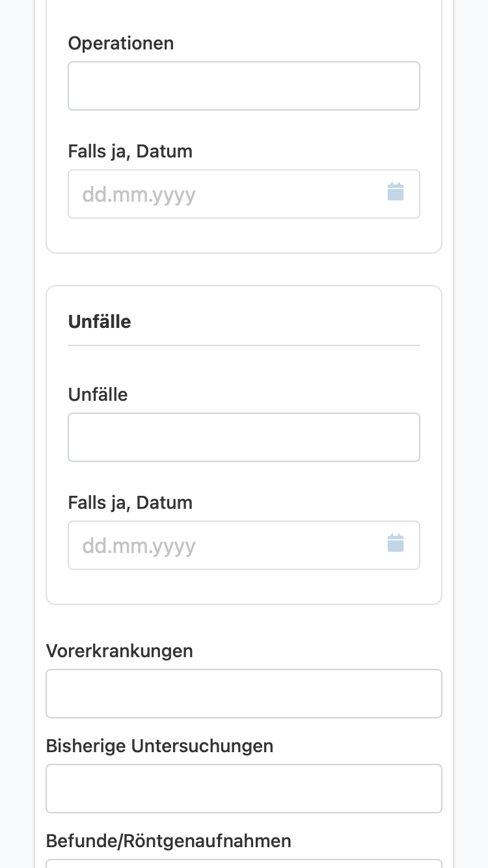Screen dimensions: 488x868
Task: Open the calendar picker for Unfälle date
Action: pyautogui.click(x=396, y=543)
